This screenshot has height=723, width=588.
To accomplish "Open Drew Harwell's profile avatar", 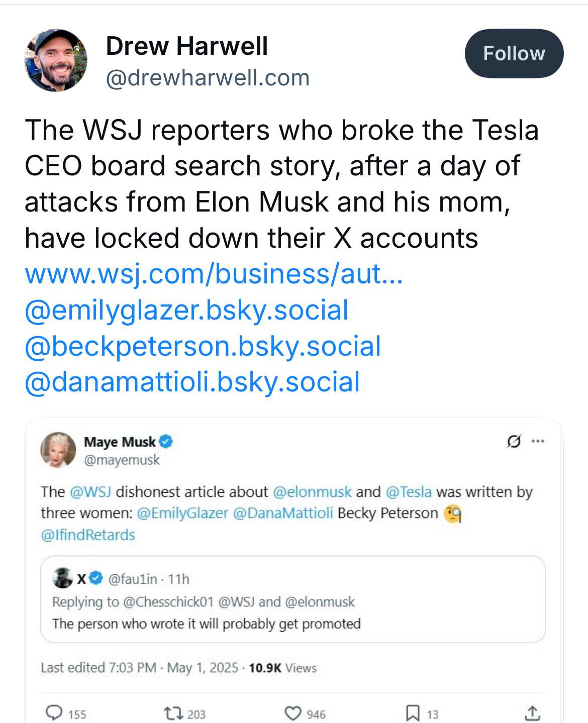I will [56, 60].
